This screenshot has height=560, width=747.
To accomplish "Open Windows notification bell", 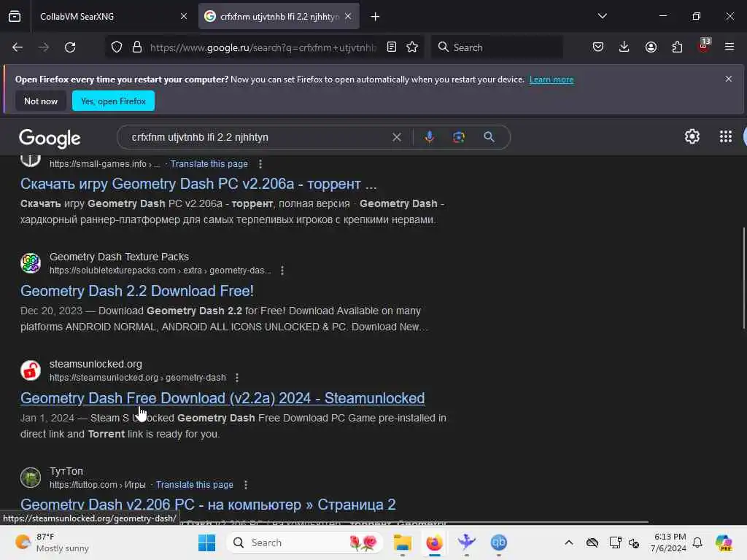I will [697, 542].
